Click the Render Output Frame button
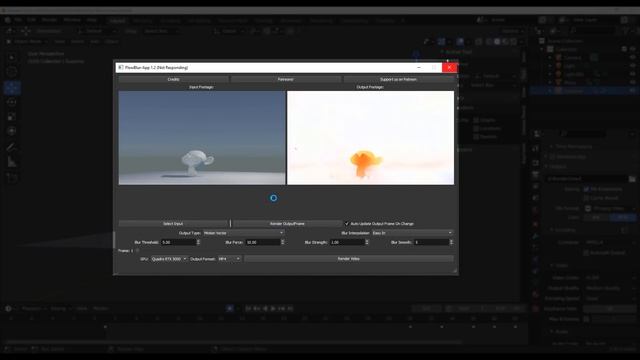 287,224
